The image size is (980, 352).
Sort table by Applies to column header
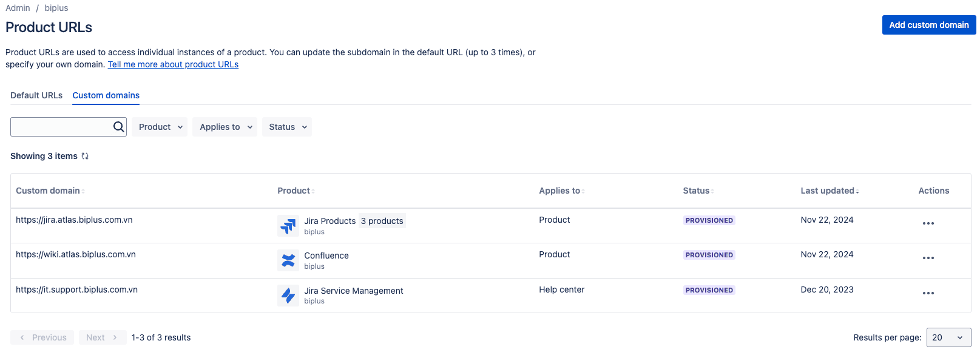pos(562,191)
